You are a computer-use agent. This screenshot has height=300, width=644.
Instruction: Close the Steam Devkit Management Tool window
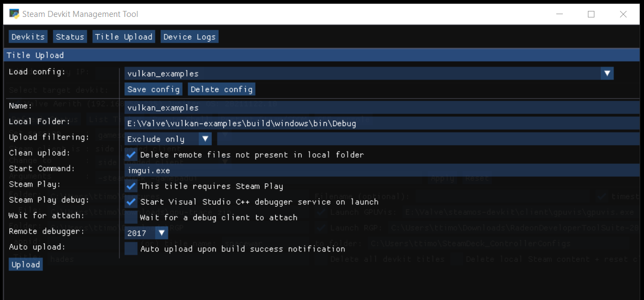[x=623, y=14]
